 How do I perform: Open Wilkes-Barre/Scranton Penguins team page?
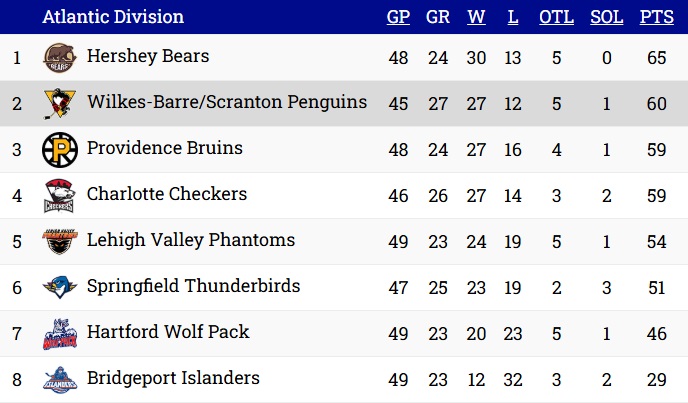pos(227,102)
